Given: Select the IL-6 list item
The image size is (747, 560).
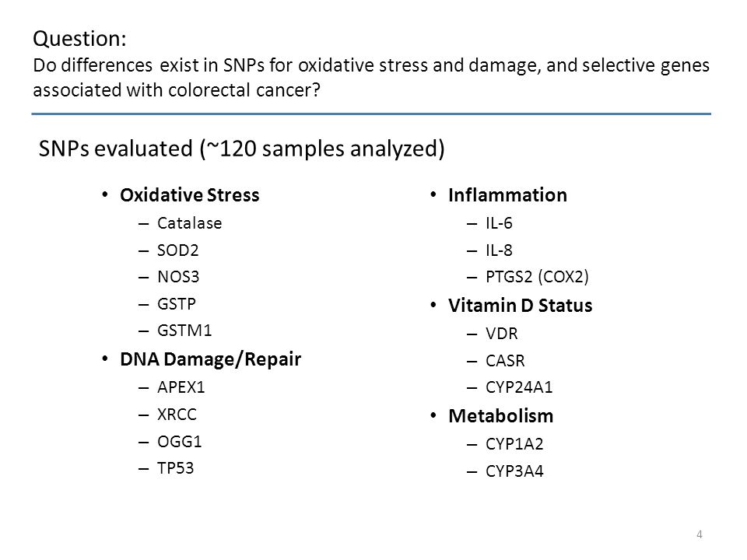Looking at the screenshot, I should [499, 223].
